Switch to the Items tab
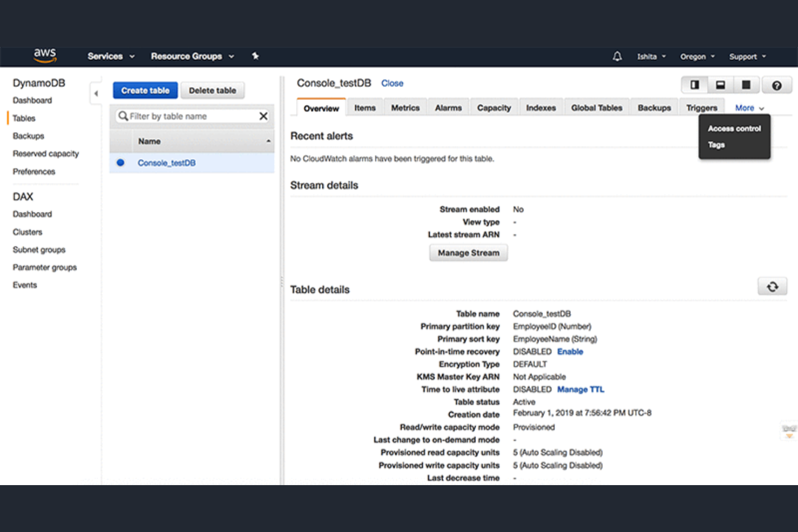 (365, 108)
